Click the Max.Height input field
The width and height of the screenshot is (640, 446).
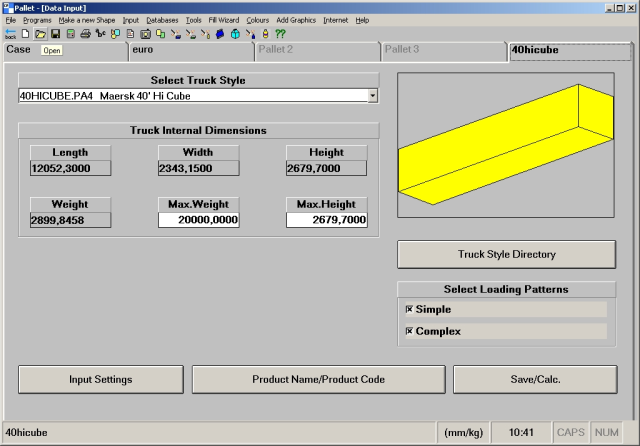[x=327, y=220]
